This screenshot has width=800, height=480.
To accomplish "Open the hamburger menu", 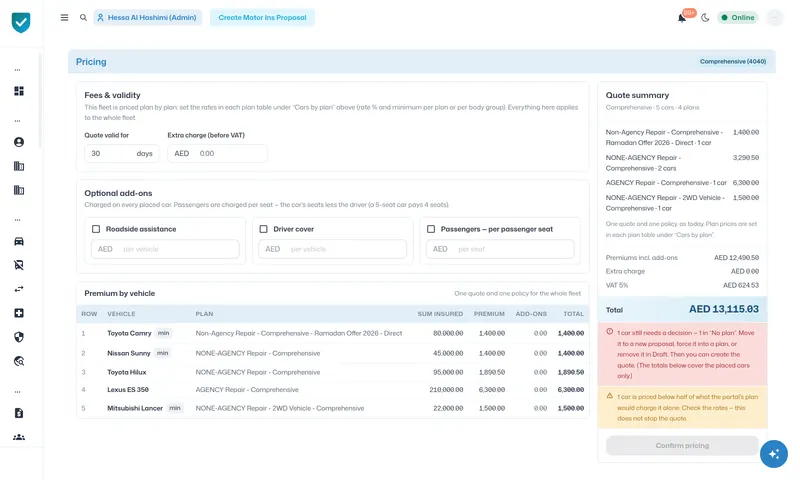I will (x=64, y=17).
